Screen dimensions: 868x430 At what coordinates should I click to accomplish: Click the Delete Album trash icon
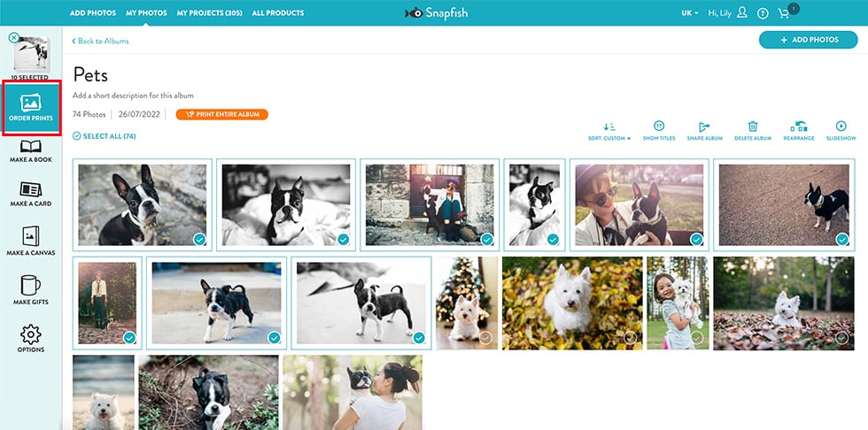pyautogui.click(x=753, y=127)
